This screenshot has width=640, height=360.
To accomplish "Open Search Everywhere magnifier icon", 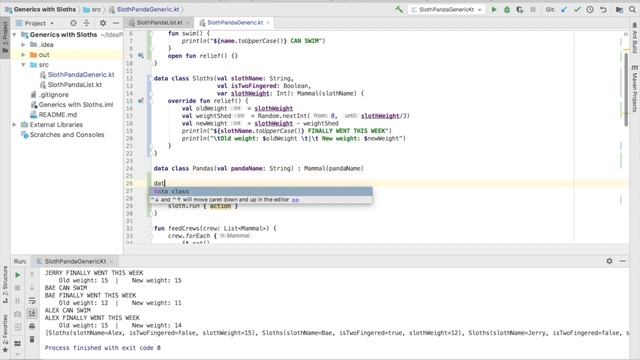I will click(632, 9).
